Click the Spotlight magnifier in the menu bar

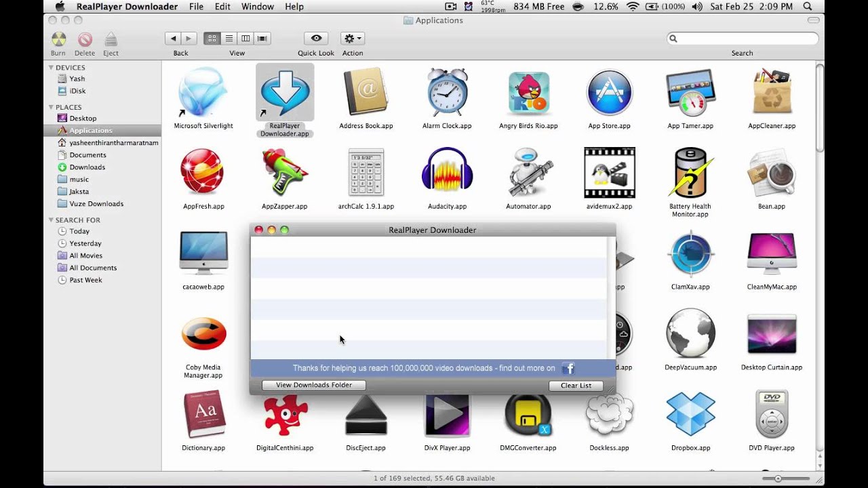click(808, 7)
